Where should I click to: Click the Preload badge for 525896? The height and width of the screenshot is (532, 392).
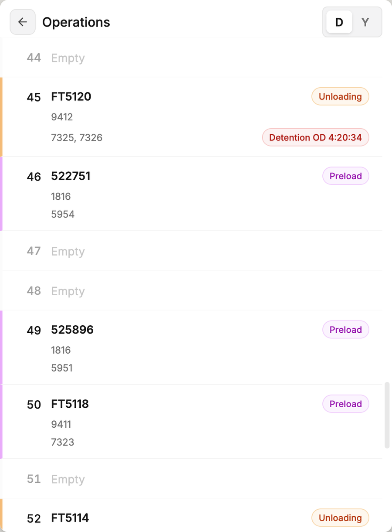346,330
